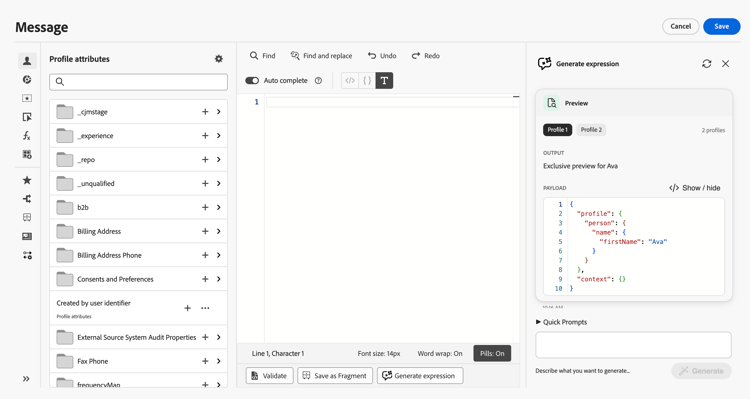Click output text Exclusive preview for Ava
The width and height of the screenshot is (750, 399).
580,166
